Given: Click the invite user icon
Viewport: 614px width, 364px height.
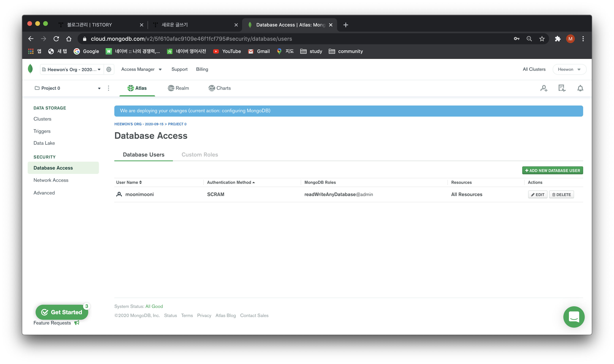Looking at the screenshot, I should coord(544,88).
